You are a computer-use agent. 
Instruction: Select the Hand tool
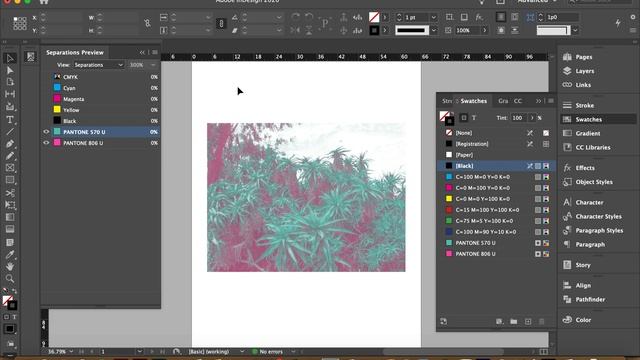pyautogui.click(x=10, y=267)
